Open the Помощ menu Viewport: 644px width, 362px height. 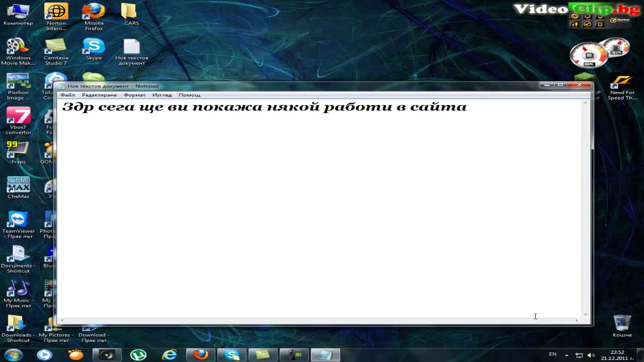[189, 95]
